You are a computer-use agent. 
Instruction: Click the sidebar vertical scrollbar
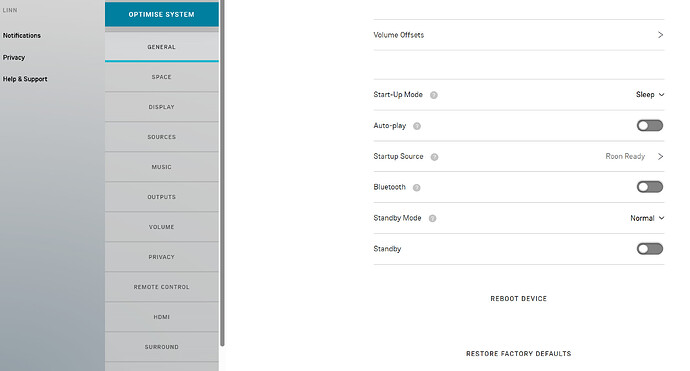click(222, 173)
